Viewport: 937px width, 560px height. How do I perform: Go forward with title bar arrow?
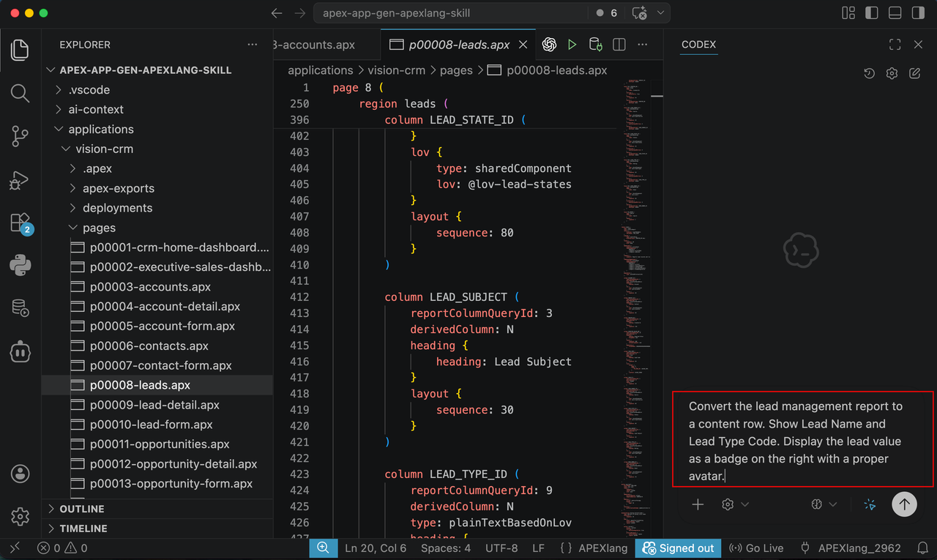[x=299, y=13]
